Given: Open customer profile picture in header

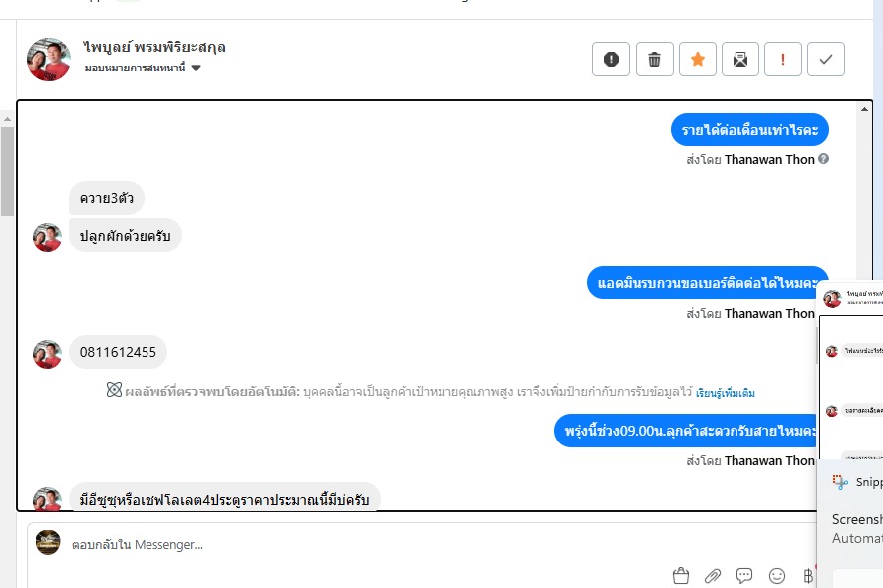Looking at the screenshot, I should coord(49,59).
